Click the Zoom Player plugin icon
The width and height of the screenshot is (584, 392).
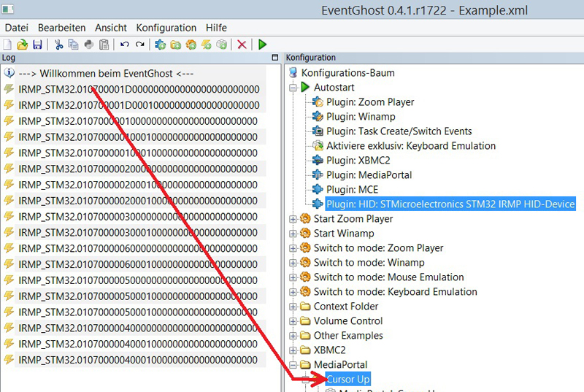(x=318, y=101)
